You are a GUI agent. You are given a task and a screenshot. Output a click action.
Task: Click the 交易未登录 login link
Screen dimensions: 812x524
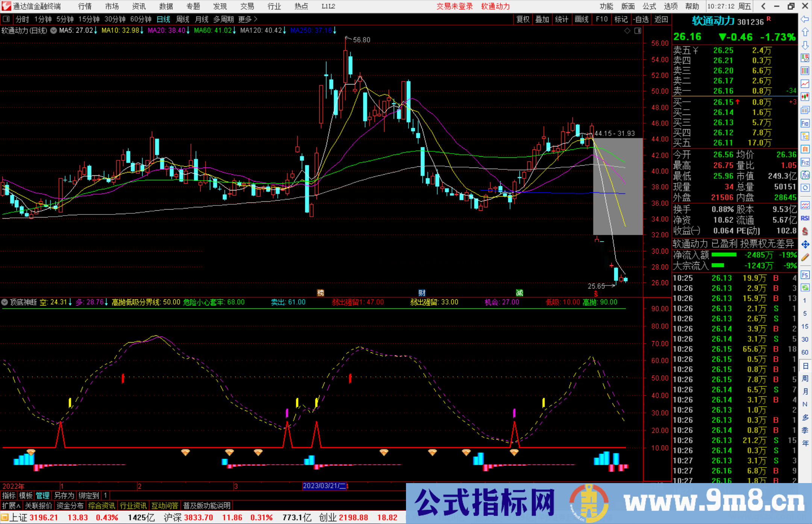pos(454,6)
